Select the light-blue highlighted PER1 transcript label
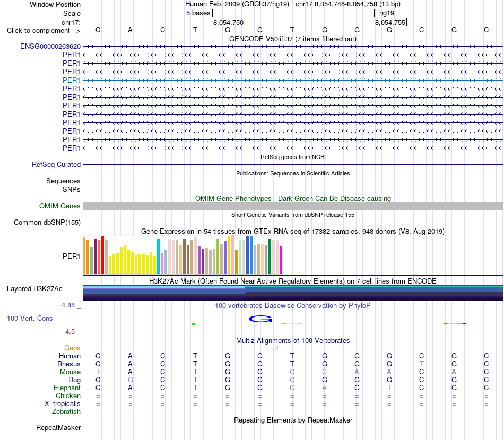The width and height of the screenshot is (504, 440). click(72, 80)
